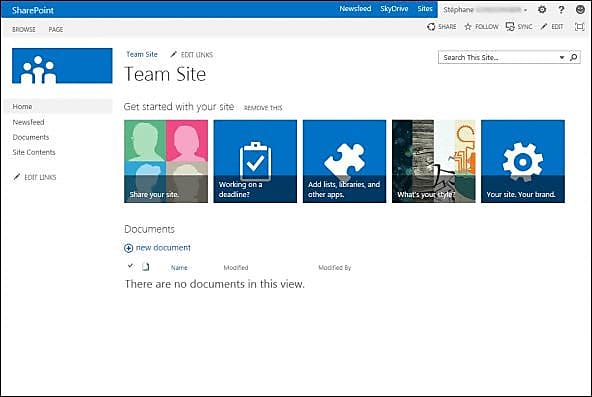The height and width of the screenshot is (397, 592).
Task: Click the SharePoint brand title
Action: point(33,10)
